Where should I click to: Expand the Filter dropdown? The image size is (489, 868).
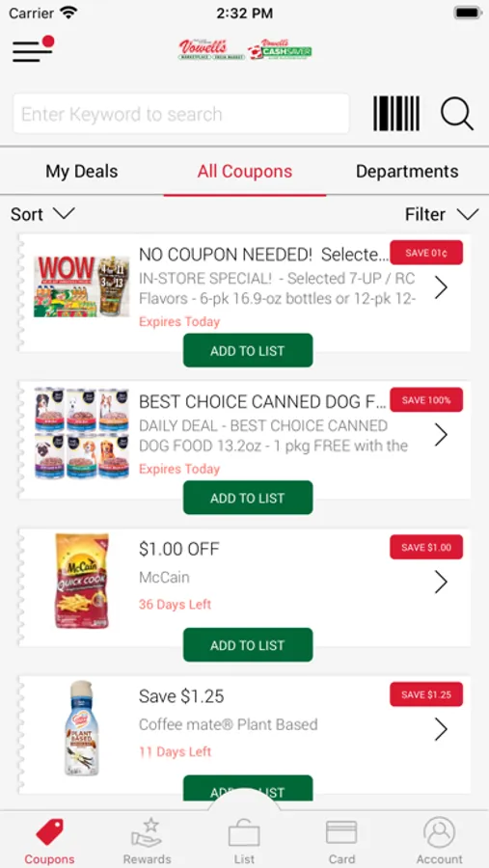pyautogui.click(x=442, y=214)
